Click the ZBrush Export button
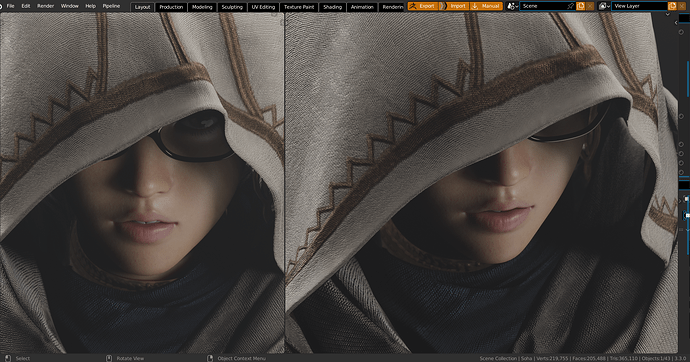Image resolution: width=690 pixels, height=362 pixels. (423, 6)
